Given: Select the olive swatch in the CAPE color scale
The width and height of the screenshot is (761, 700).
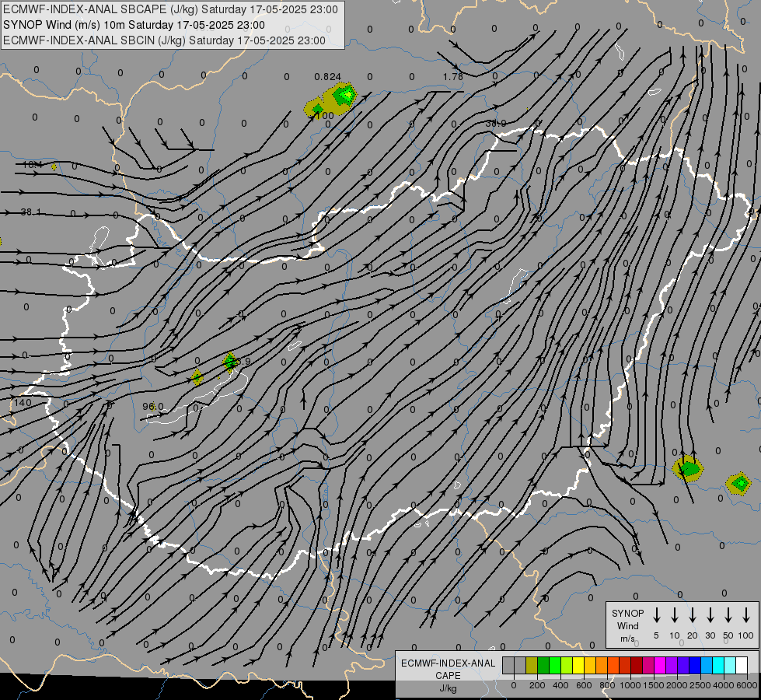Looking at the screenshot, I should 532,665.
